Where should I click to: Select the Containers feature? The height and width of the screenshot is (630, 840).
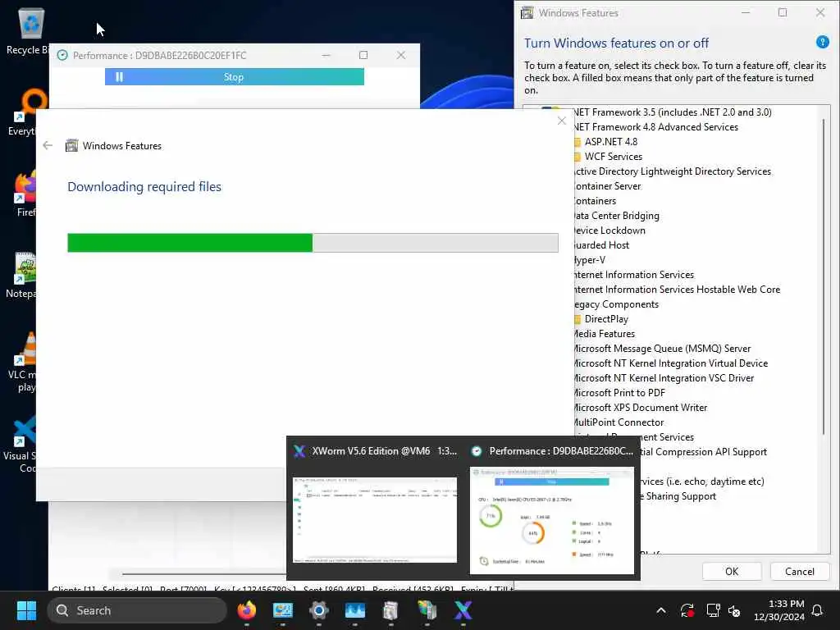(x=594, y=201)
